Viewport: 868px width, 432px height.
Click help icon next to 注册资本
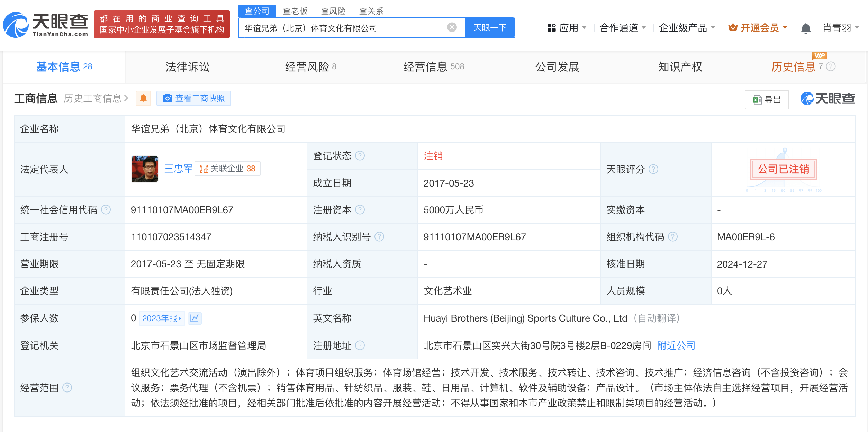[x=360, y=210]
